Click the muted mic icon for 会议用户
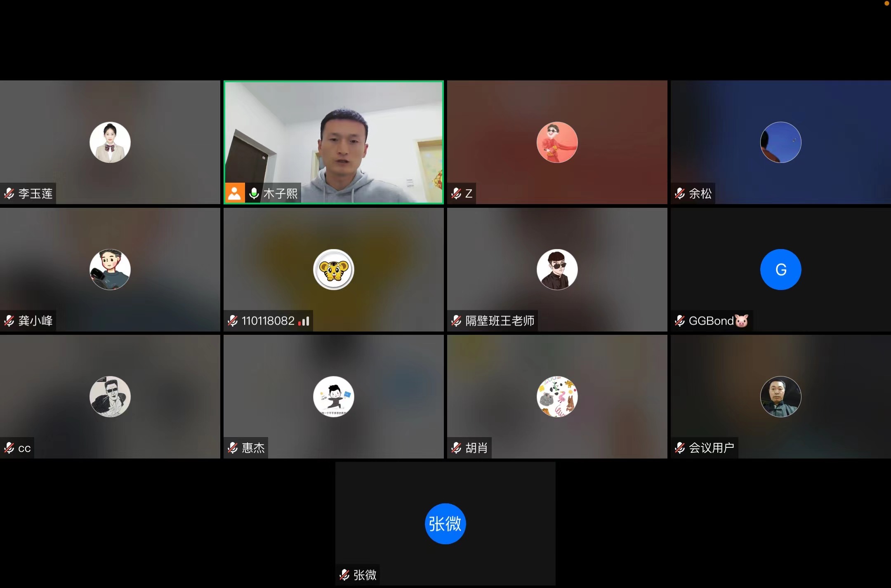Image resolution: width=891 pixels, height=588 pixels. pyautogui.click(x=679, y=447)
